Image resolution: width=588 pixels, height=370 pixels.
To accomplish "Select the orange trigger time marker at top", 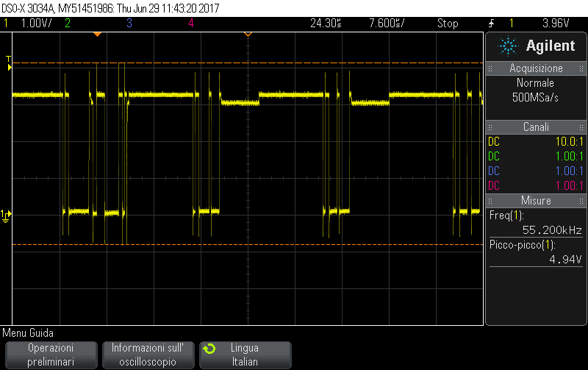I will point(98,35).
